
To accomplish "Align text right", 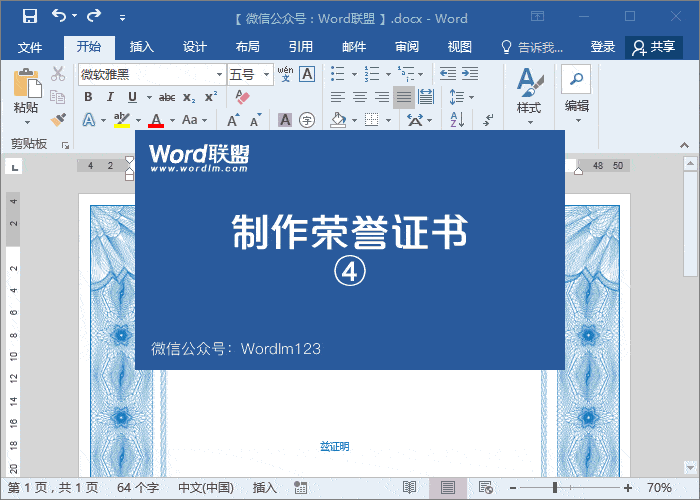I will coord(382,97).
